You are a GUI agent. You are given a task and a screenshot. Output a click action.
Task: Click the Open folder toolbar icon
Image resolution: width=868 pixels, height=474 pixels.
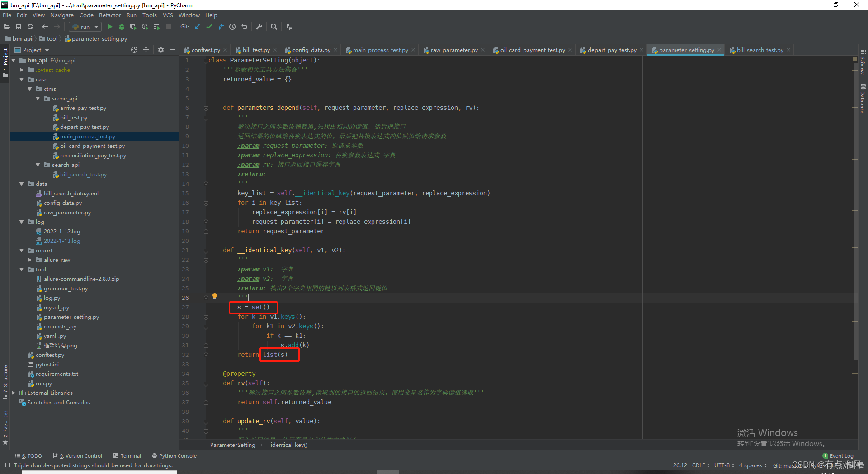pyautogui.click(x=7, y=27)
